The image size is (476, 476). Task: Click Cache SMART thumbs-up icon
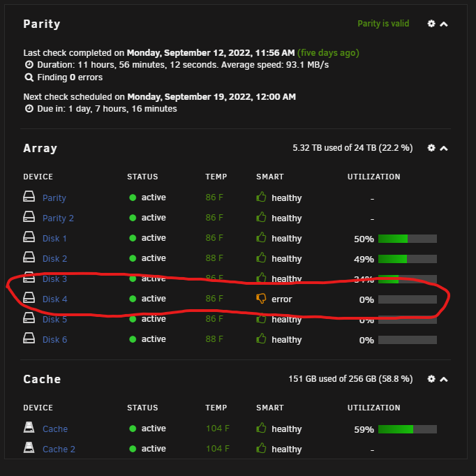click(x=261, y=428)
